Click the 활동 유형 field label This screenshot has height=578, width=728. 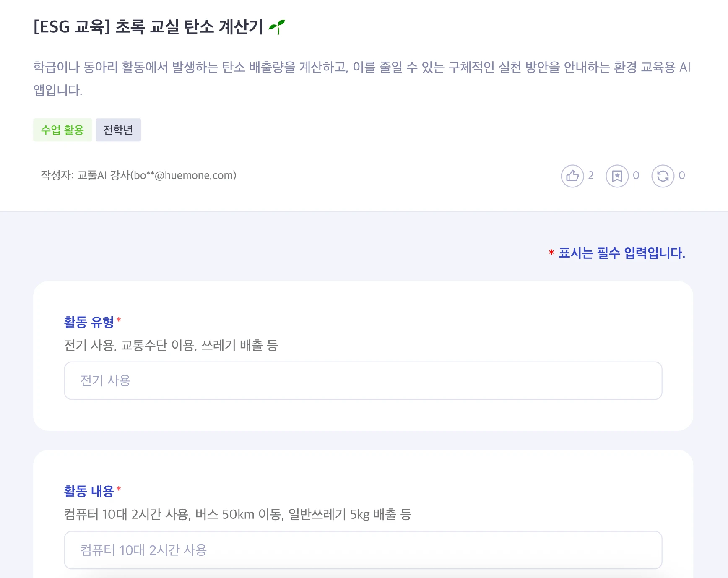89,322
